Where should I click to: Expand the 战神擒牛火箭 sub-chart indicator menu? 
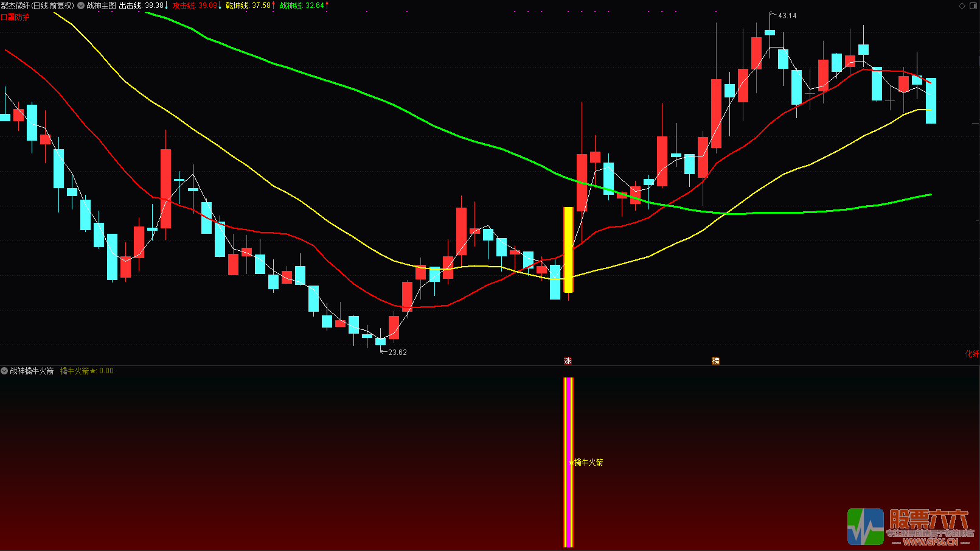click(4, 371)
